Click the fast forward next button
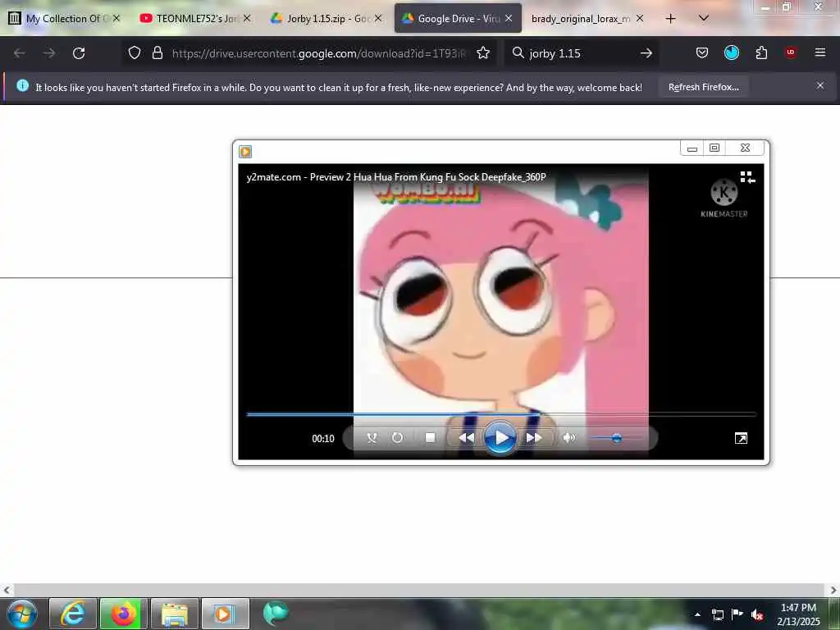This screenshot has width=840, height=630. [x=533, y=438]
